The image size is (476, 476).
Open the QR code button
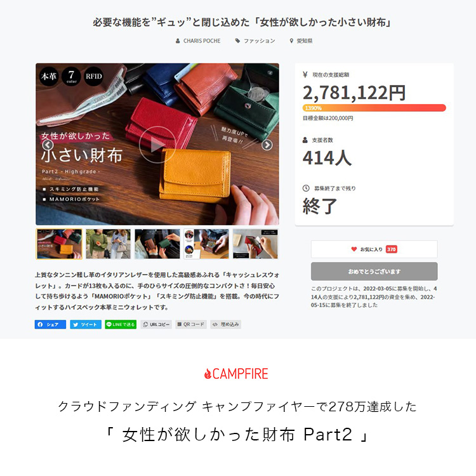coord(191,324)
